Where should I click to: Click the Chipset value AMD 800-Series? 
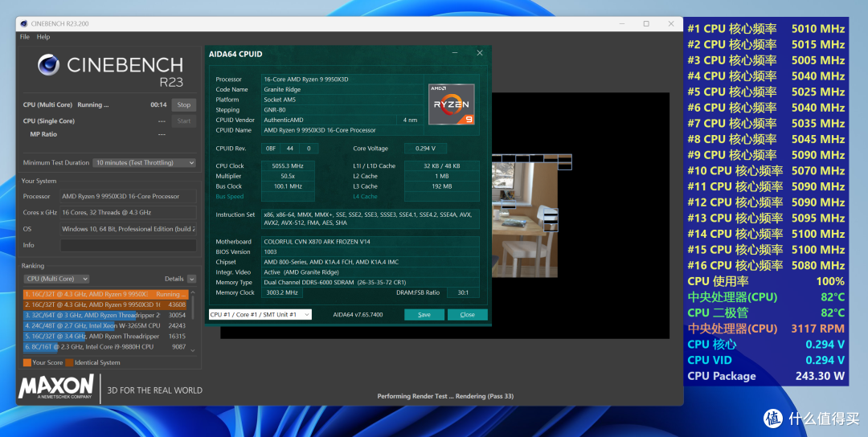click(371, 262)
